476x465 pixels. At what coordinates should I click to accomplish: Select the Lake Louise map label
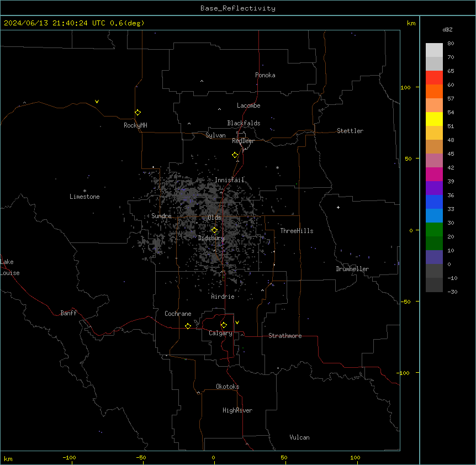pos(9,267)
